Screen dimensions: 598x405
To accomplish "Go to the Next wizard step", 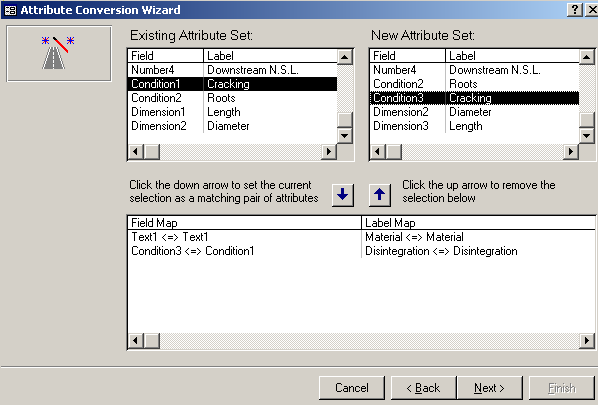I will tap(489, 388).
